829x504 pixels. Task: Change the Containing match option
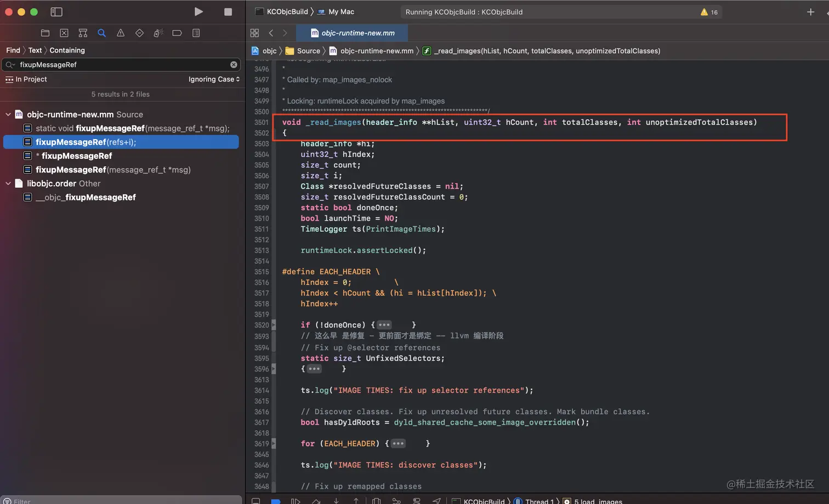(x=67, y=50)
